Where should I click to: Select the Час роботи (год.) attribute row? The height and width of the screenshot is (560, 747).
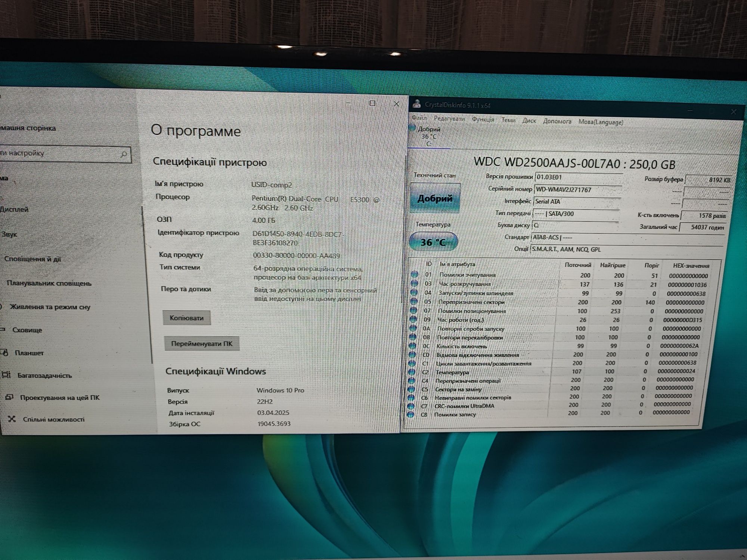point(558,320)
